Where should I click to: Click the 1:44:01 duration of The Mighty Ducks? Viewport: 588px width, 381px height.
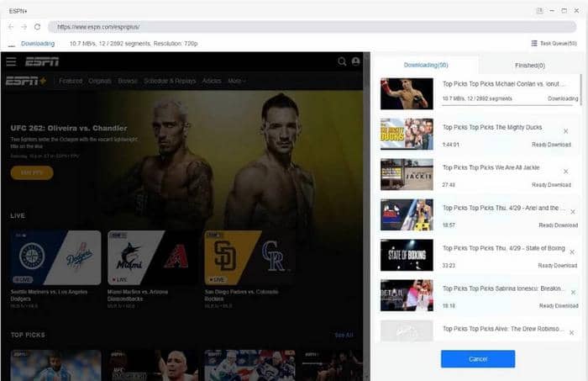[x=451, y=145]
